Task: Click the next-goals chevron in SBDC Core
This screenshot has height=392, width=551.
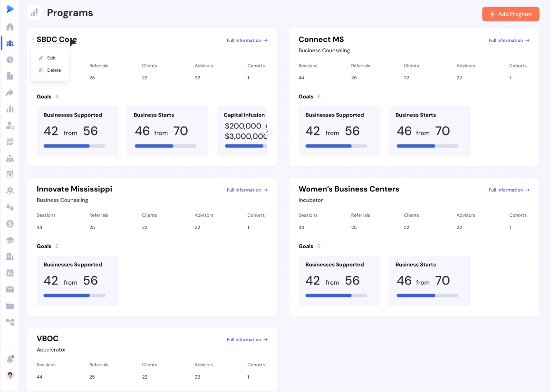Action: click(267, 131)
